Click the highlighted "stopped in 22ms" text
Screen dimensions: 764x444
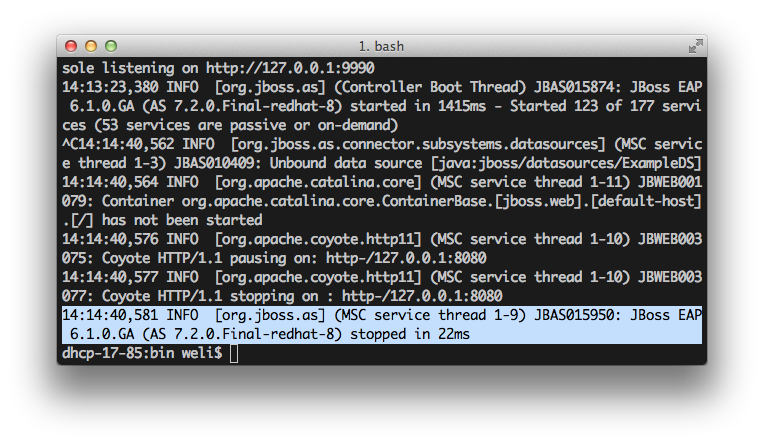[410, 334]
